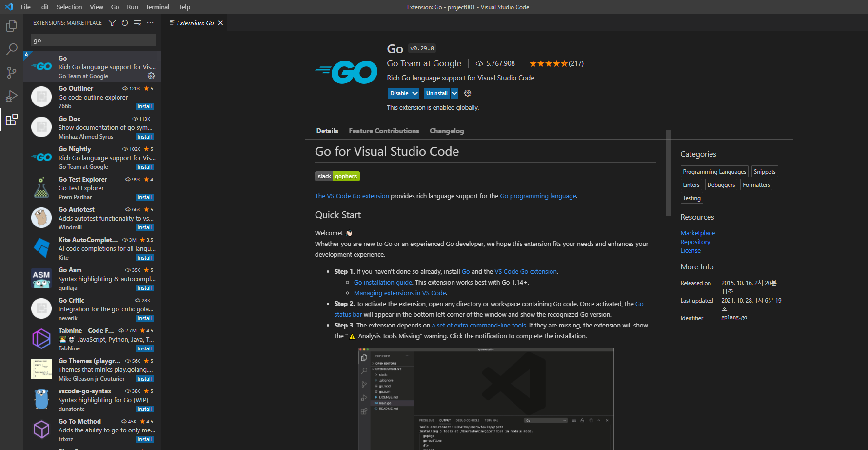Click the details page vertical scrollbar
This screenshot has height=450, width=868.
click(669, 173)
